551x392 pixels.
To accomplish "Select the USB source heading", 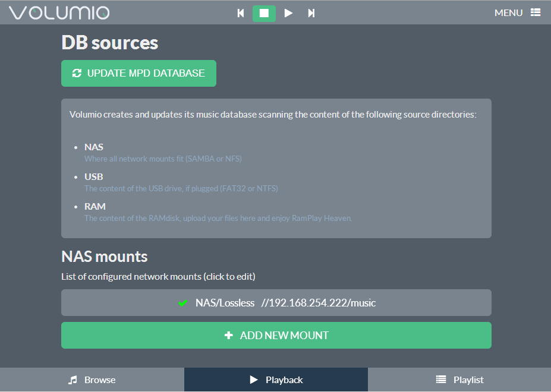I will coord(93,176).
